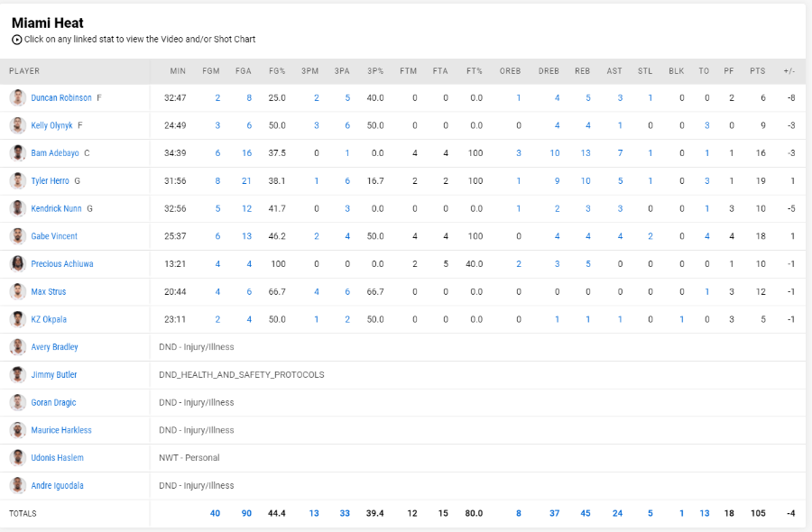The height and width of the screenshot is (532, 812).
Task: Click the 3PM column header
Action: [310, 71]
